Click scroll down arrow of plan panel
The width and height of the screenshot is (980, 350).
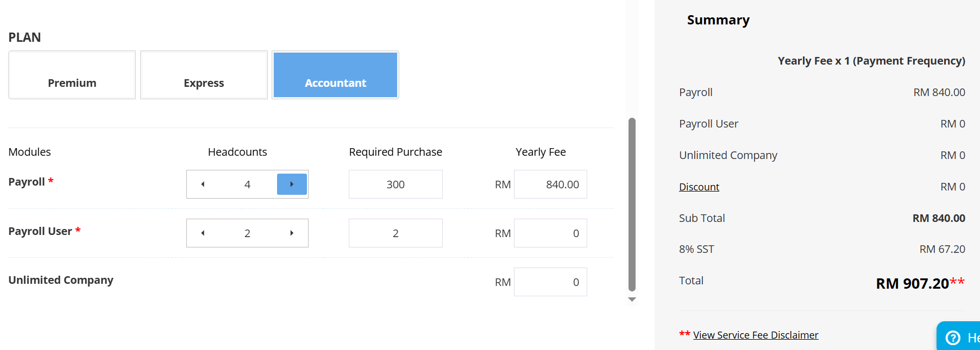point(632,300)
